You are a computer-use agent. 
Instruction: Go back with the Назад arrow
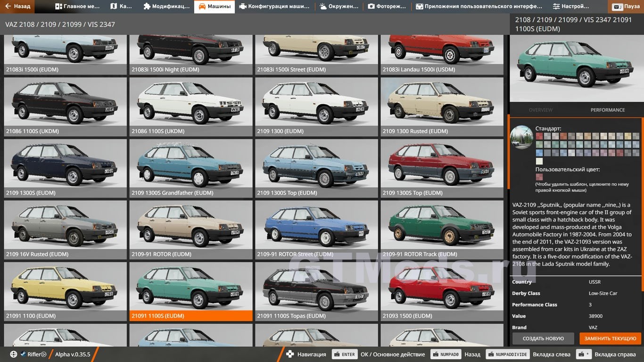tap(18, 7)
